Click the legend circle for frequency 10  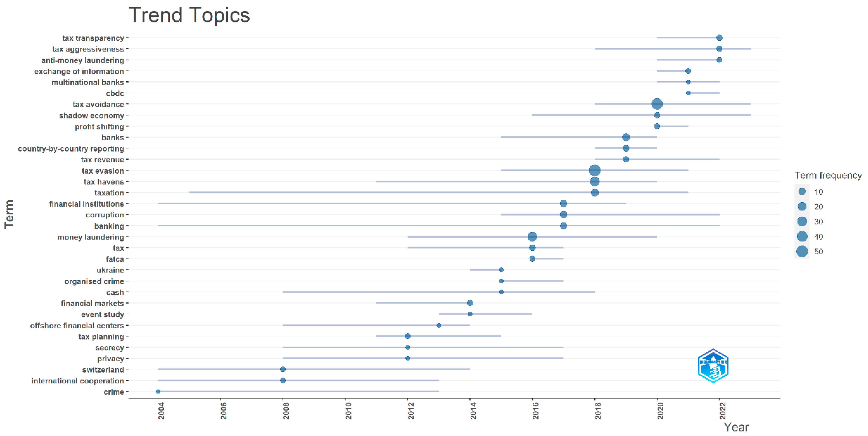coord(802,192)
